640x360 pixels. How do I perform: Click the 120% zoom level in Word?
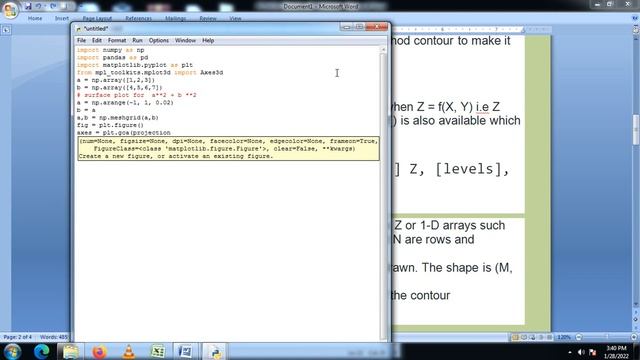point(564,337)
